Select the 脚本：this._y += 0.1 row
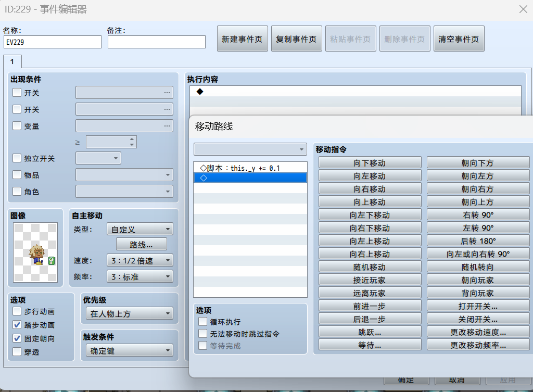 click(250, 168)
